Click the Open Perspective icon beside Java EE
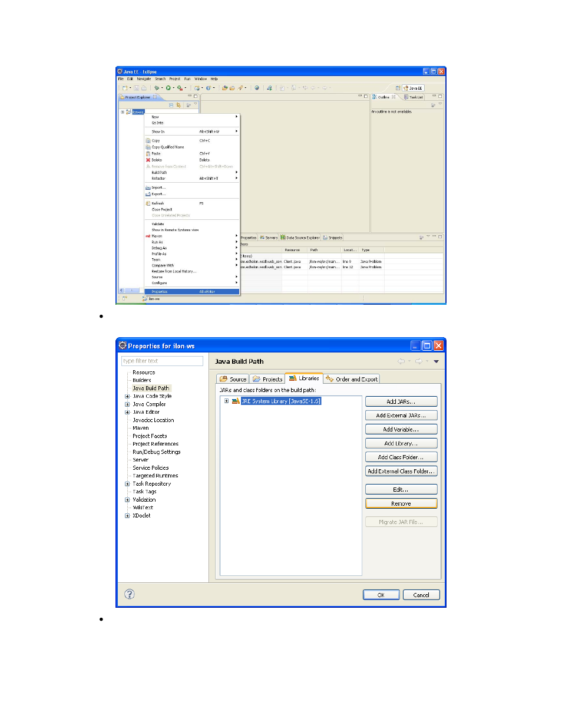The height and width of the screenshot is (728, 562). tap(398, 88)
